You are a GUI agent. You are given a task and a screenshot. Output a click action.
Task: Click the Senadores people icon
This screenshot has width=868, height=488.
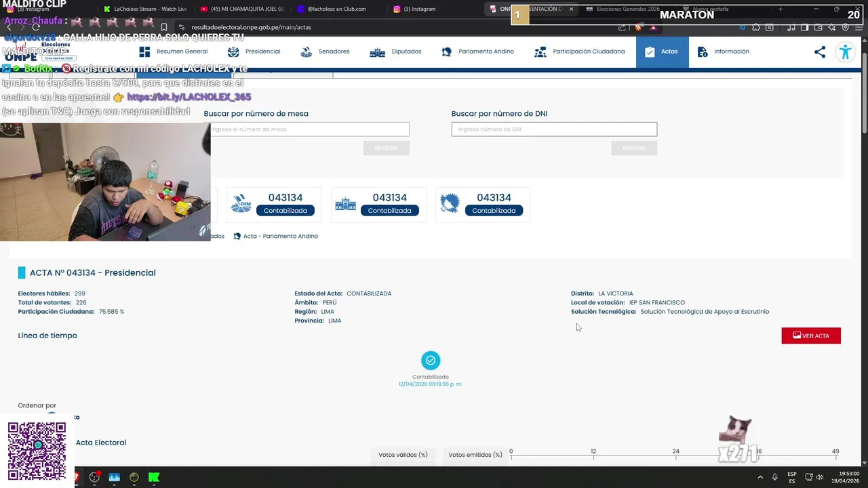tap(306, 52)
